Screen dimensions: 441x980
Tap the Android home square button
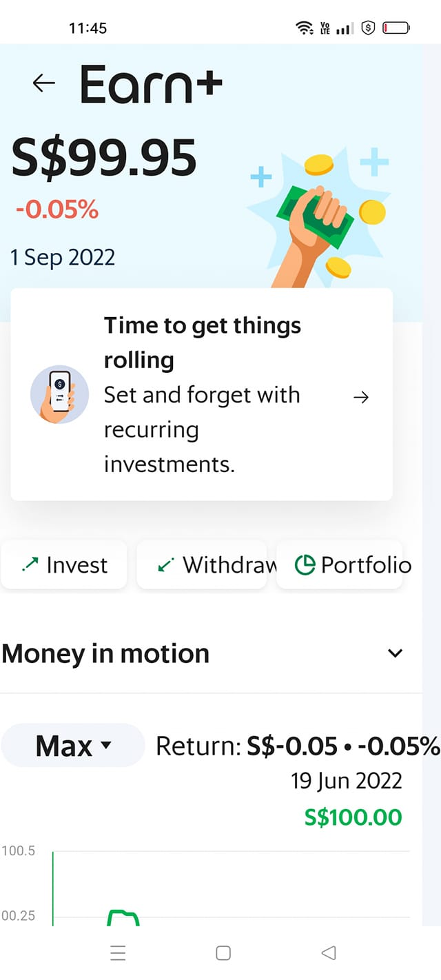(x=223, y=952)
